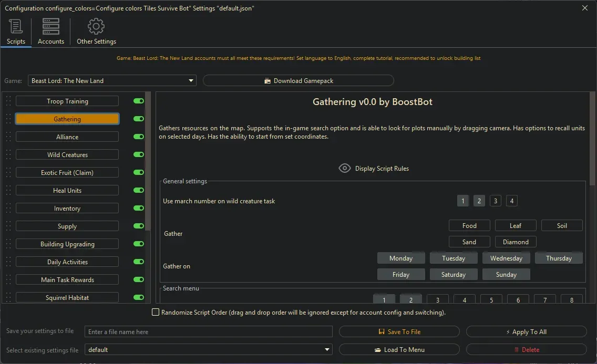Disable the Troop Training toggle

[x=139, y=101]
